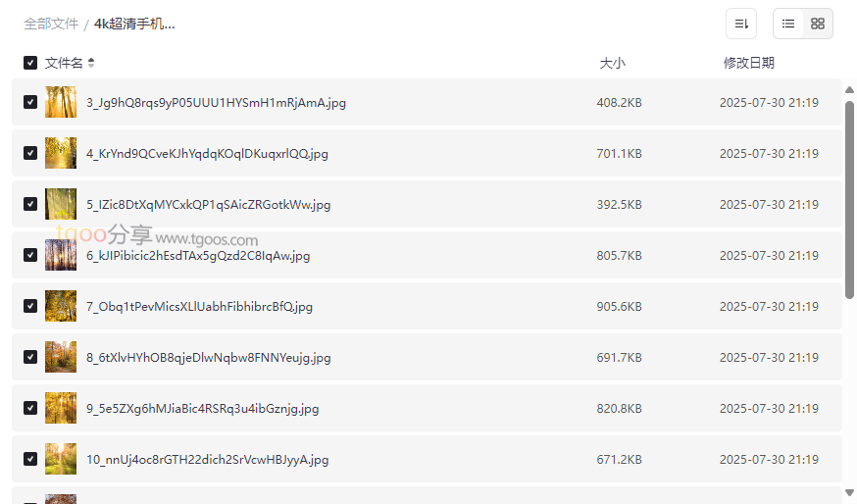Open the sort order options icon
The image size is (857, 504).
point(741,24)
